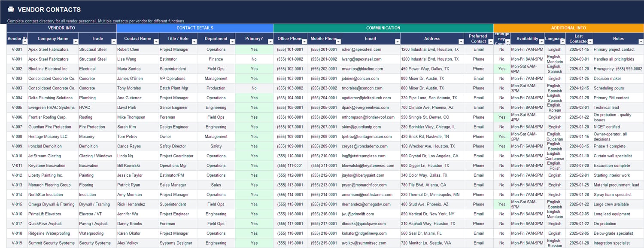Open the Contact Name filter dropdown
The width and height of the screenshot is (644, 248).
[156, 42]
